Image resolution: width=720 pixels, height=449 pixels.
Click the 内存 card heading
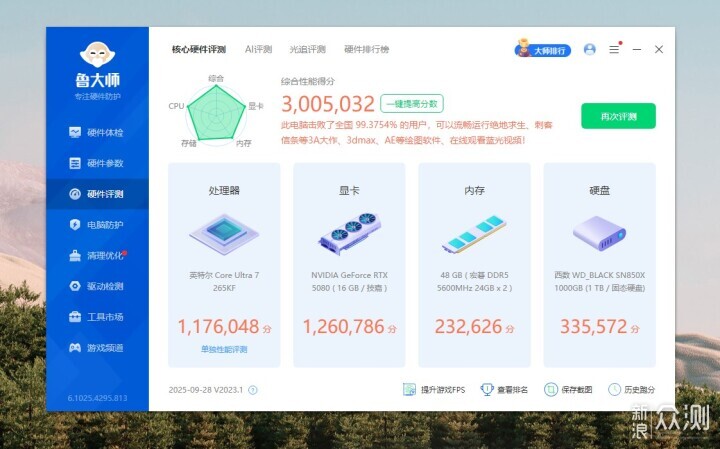[474, 190]
